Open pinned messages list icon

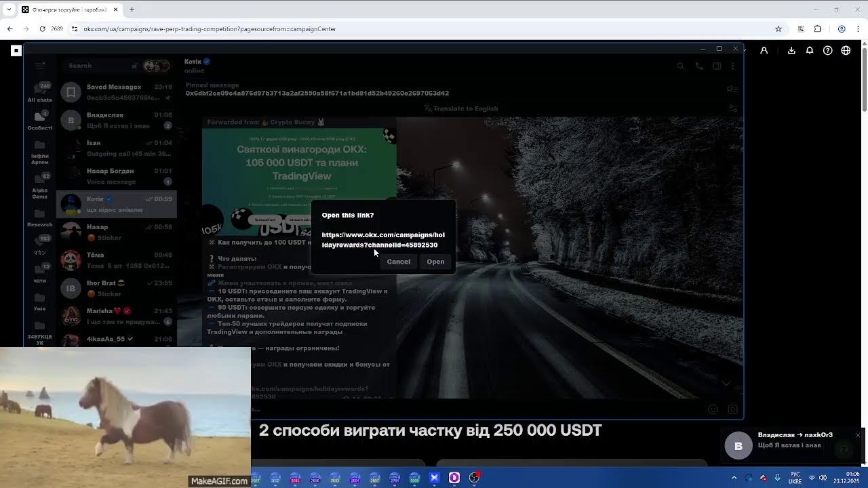pos(732,89)
